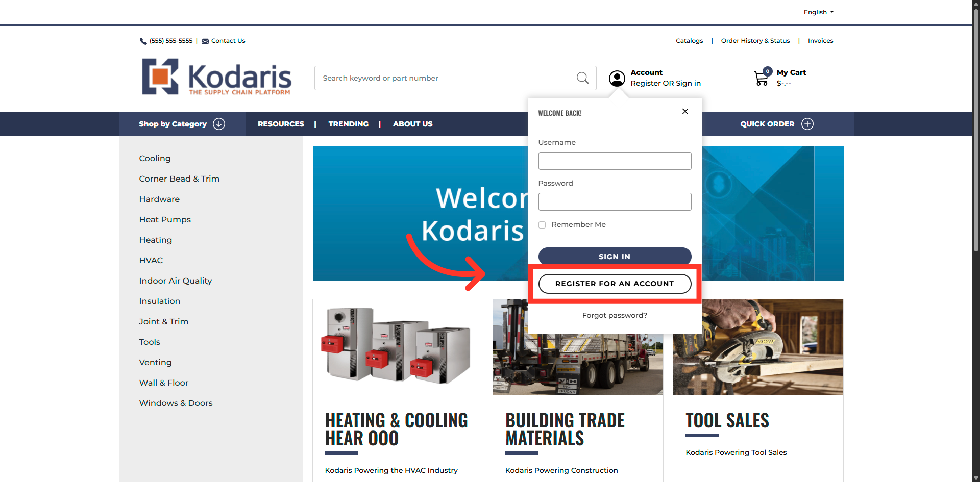Click Register OR Sign in link
The height and width of the screenshot is (482, 980).
pyautogui.click(x=666, y=83)
